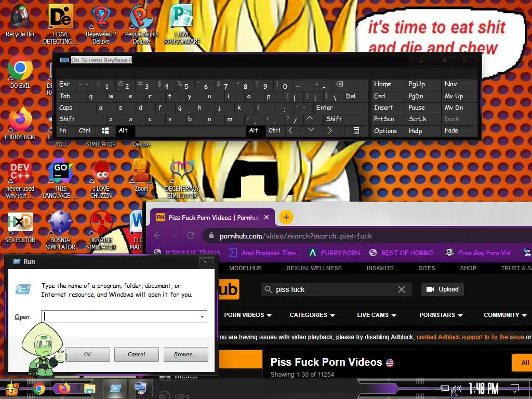This screenshot has width=532, height=399.
Task: Open the Chrome icon labeled DO EVIL
Action: click(20, 73)
